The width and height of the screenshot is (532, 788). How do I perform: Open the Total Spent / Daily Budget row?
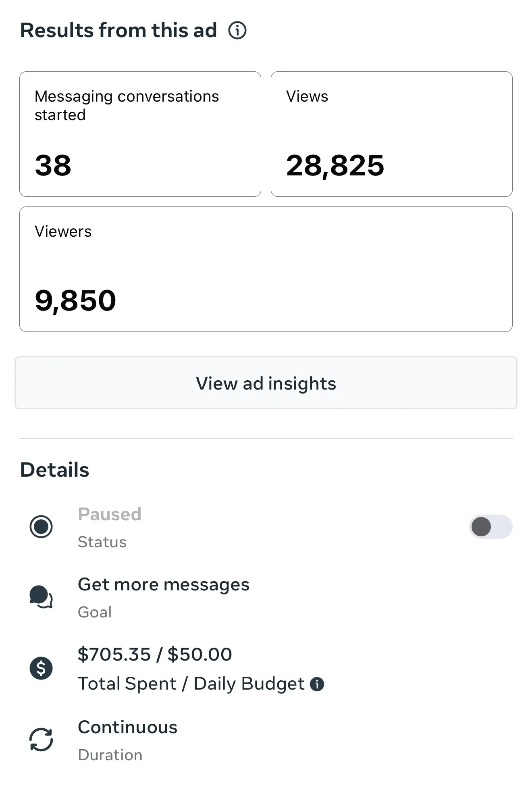click(266, 669)
